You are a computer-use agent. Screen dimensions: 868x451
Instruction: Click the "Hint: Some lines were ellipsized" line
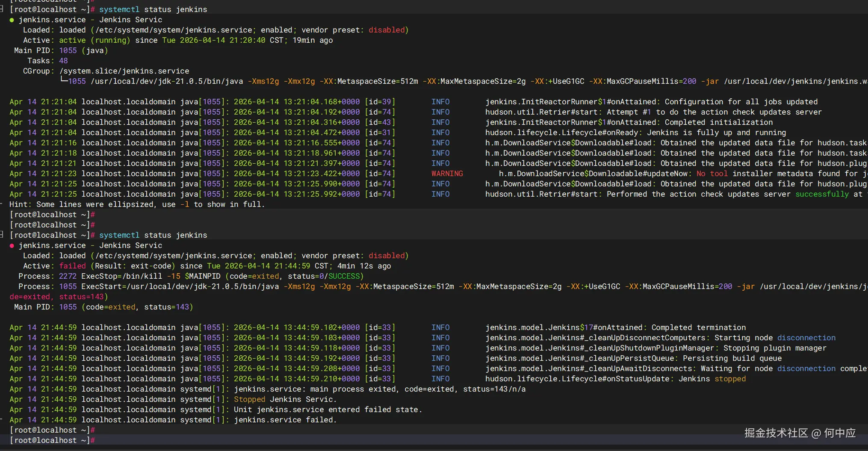[137, 204]
